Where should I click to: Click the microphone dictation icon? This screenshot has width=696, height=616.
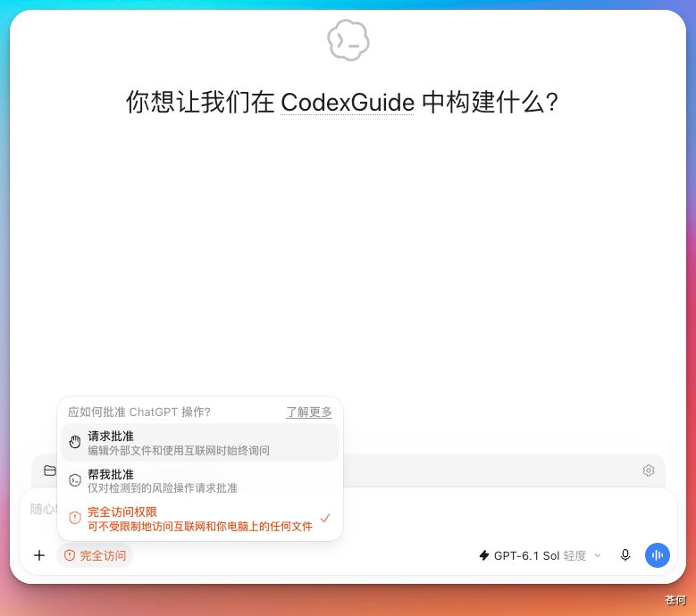tap(625, 555)
